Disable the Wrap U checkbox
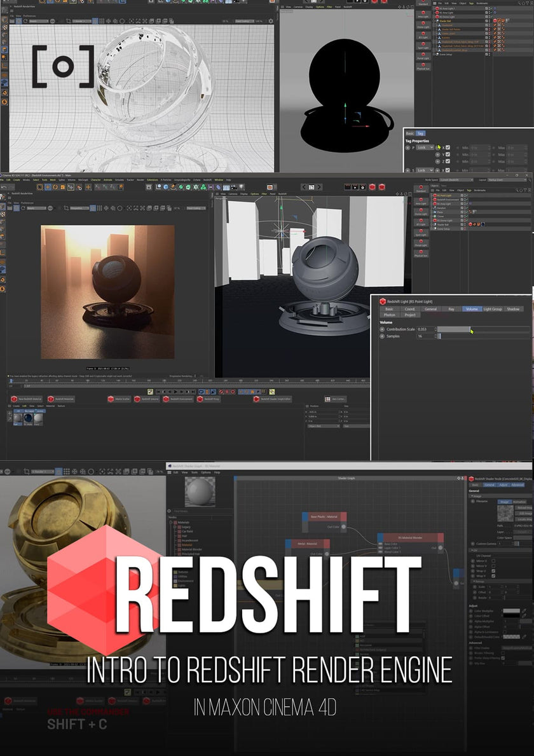 (493, 572)
